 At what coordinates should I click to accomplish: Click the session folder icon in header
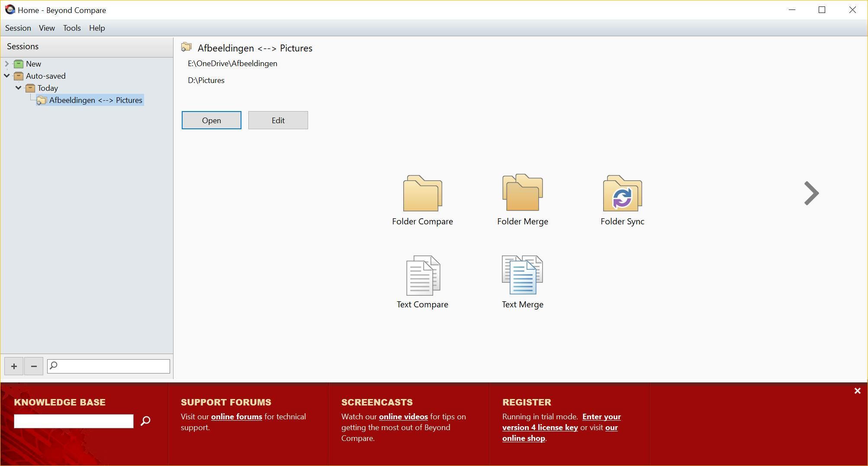[186, 47]
